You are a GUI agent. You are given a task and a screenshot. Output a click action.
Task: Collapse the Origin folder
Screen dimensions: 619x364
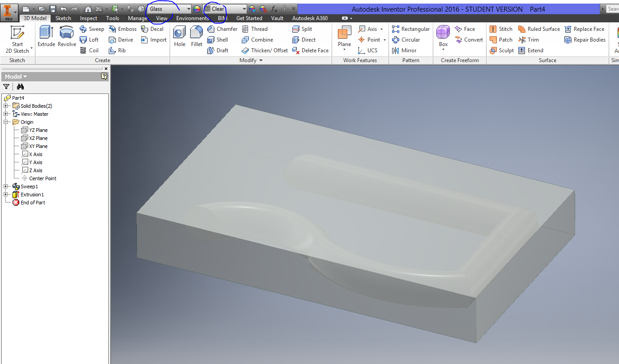(x=5, y=122)
